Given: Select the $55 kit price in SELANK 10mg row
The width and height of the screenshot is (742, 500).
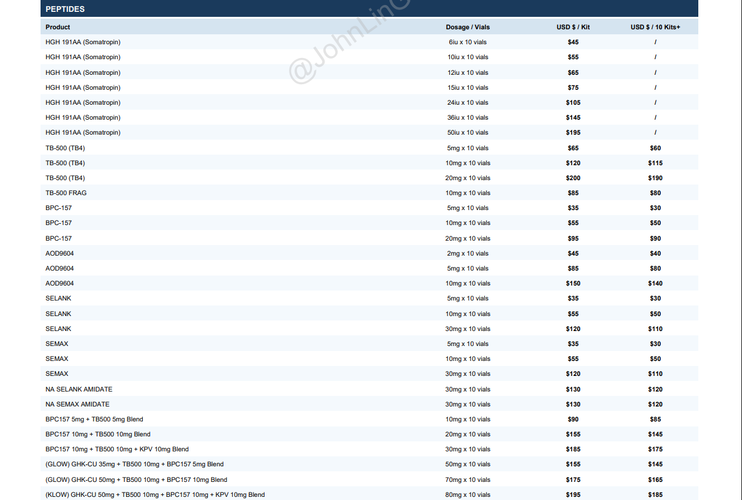Looking at the screenshot, I should click(x=573, y=314).
